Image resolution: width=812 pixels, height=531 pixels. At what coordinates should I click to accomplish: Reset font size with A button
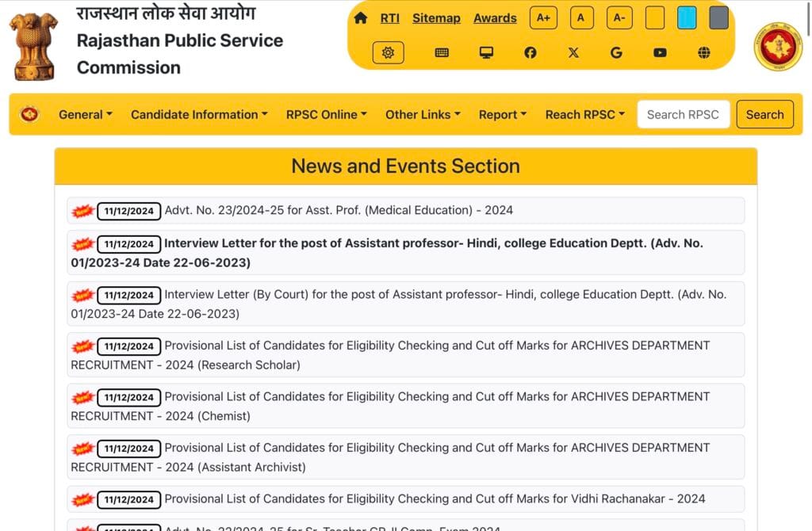[x=581, y=18]
